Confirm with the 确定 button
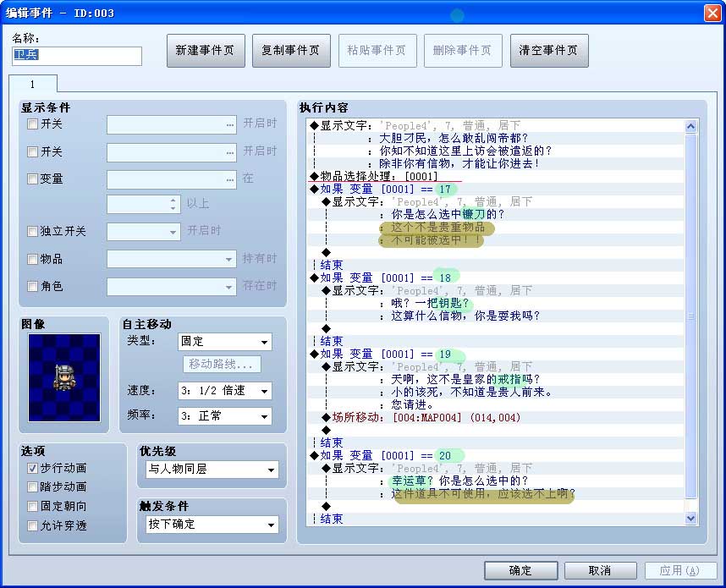 521,570
